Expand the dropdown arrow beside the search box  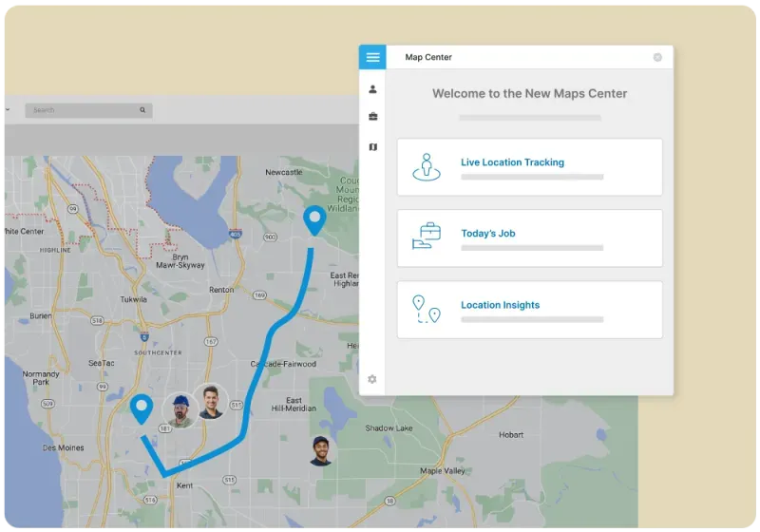[8, 110]
